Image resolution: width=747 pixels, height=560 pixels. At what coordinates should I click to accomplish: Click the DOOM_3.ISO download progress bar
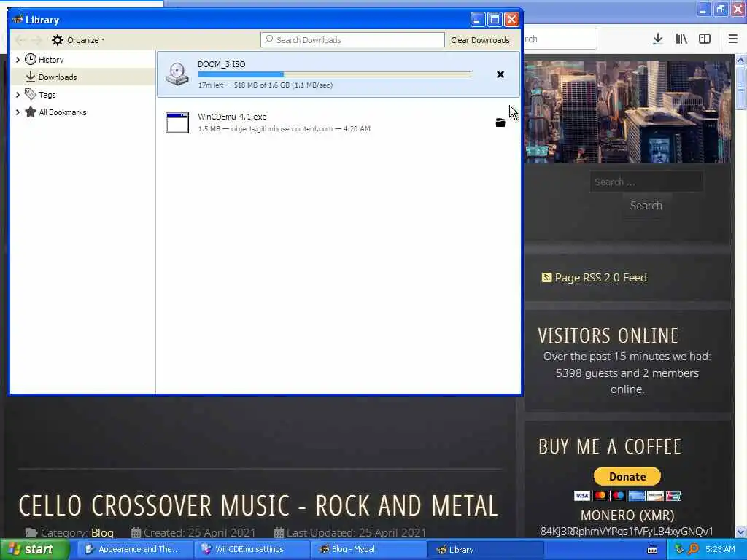click(x=334, y=74)
